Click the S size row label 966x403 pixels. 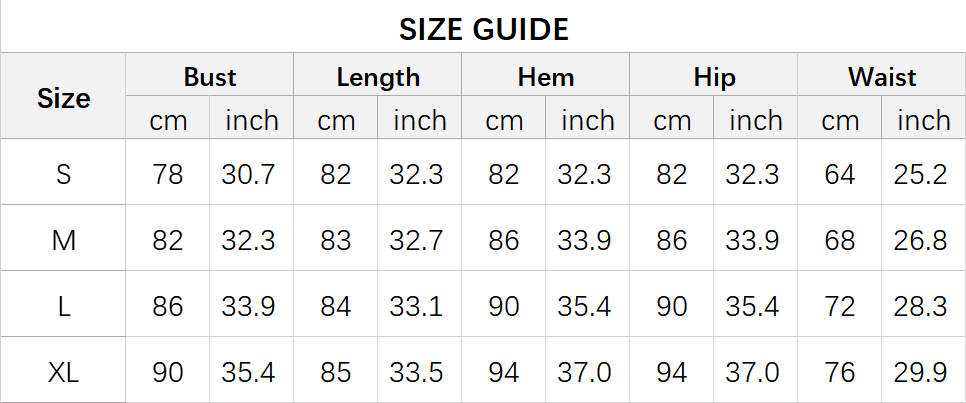point(63,174)
